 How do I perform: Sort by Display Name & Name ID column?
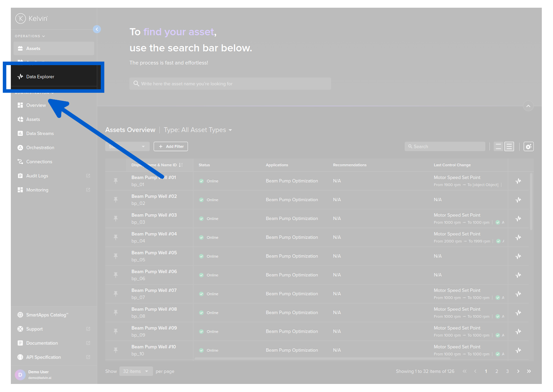coord(181,165)
